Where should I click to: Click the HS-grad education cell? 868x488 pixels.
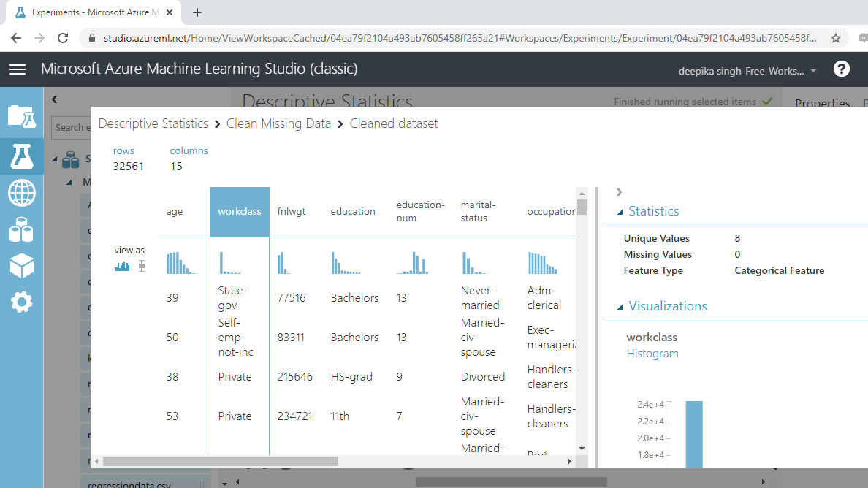(x=351, y=377)
